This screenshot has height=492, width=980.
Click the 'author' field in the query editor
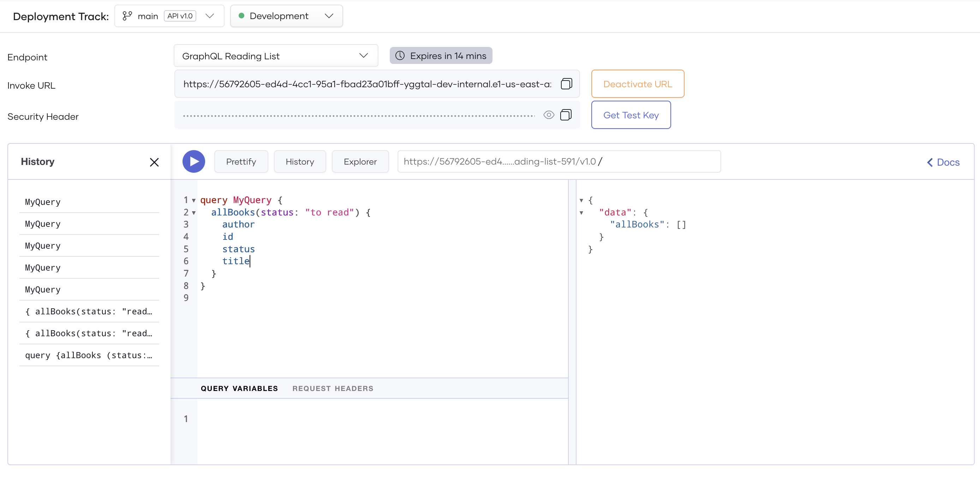[x=238, y=225]
